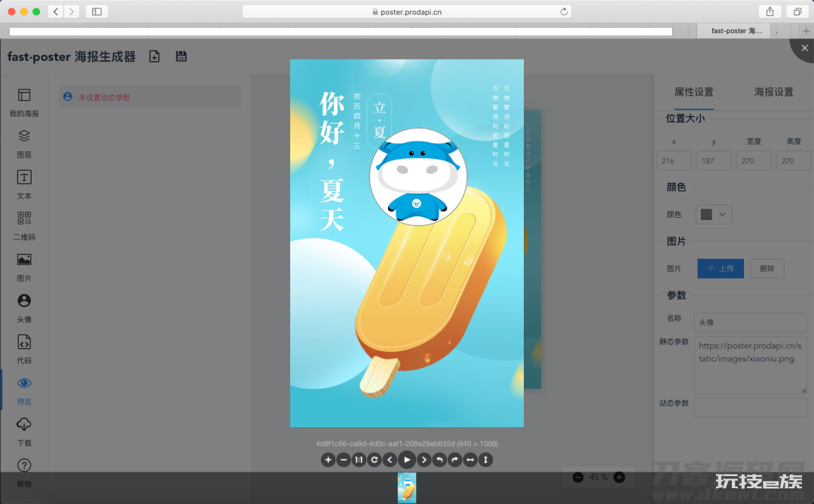
Task: Click the 45 % zoom value
Action: [598, 477]
